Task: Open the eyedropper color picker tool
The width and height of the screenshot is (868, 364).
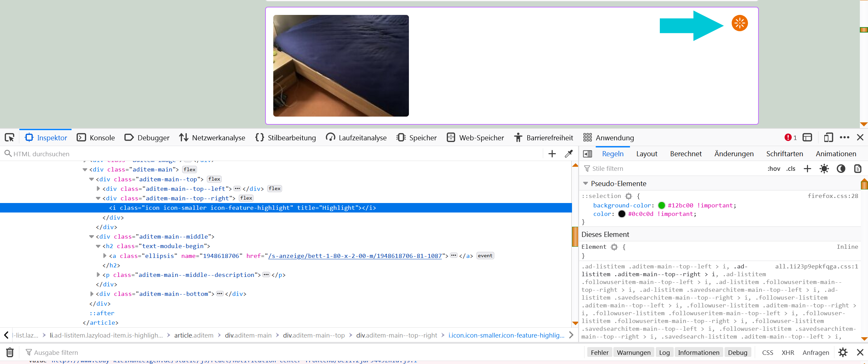Action: [x=569, y=154]
